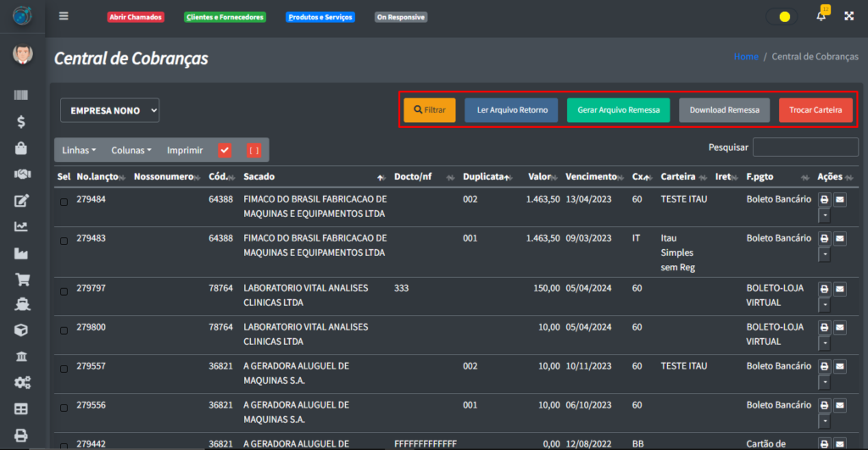
Task: Click the fullscreen expand icon
Action: [x=849, y=16]
